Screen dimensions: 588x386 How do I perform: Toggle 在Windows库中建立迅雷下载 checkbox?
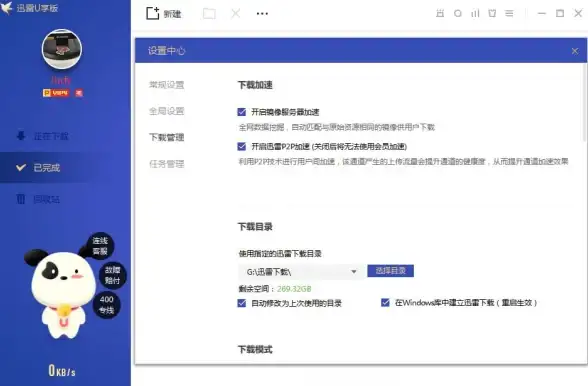(x=385, y=302)
